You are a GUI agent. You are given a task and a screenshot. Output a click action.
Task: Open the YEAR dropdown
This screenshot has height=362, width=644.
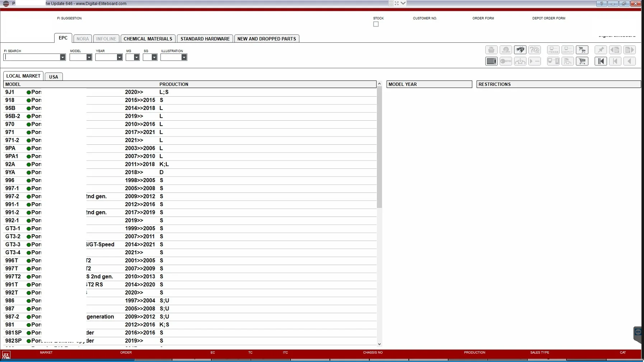(120, 57)
